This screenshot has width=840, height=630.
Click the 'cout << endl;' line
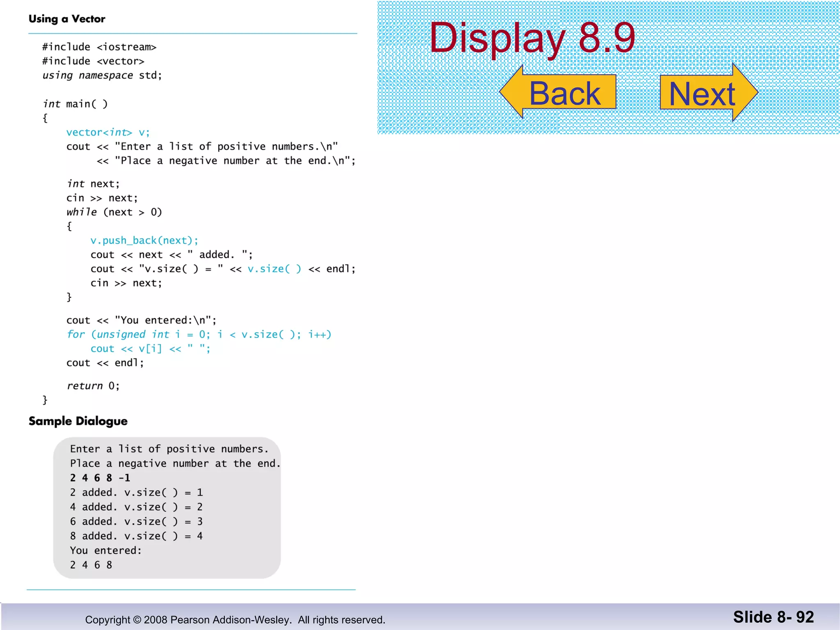105,363
